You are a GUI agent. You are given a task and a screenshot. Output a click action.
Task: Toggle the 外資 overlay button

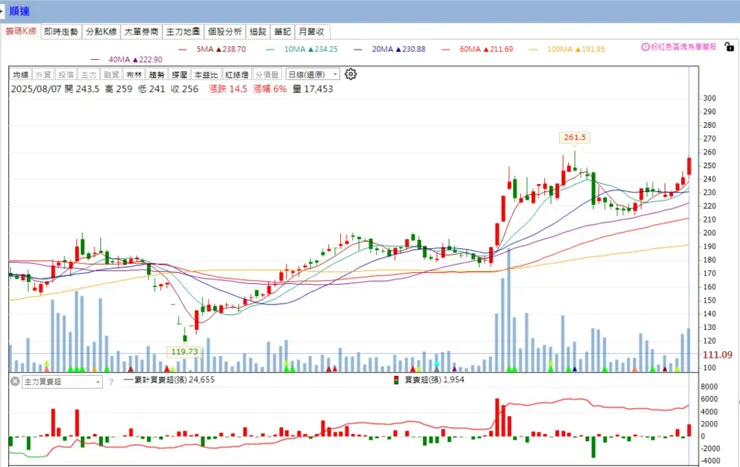click(43, 75)
